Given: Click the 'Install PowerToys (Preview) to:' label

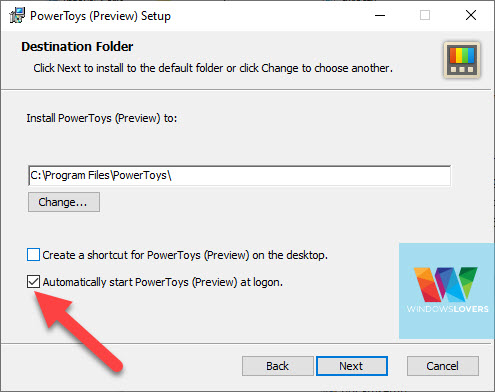Looking at the screenshot, I should (x=102, y=118).
